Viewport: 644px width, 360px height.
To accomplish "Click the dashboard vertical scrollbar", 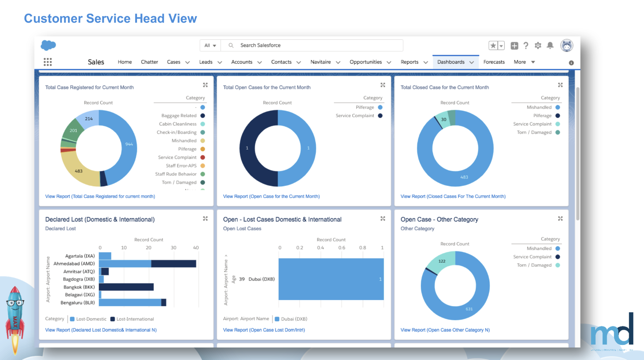I will tap(578, 154).
